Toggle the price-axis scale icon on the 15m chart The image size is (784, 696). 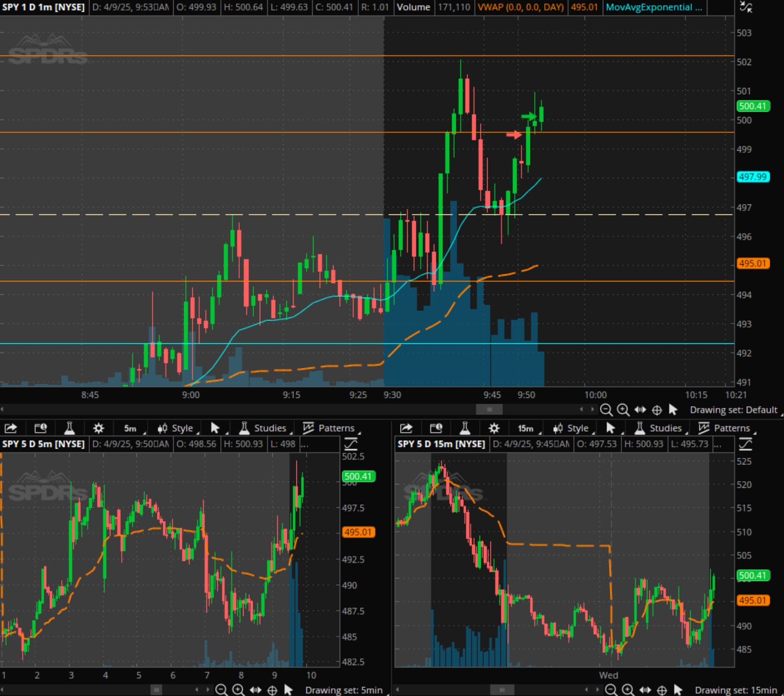(745, 444)
